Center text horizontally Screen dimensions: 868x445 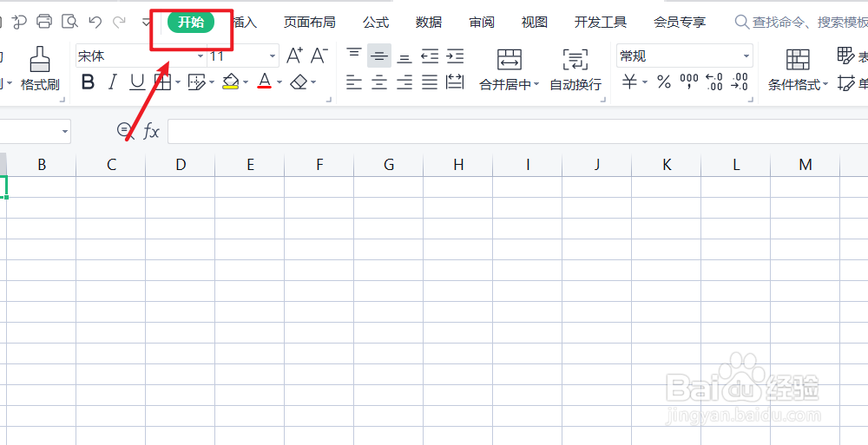379,82
